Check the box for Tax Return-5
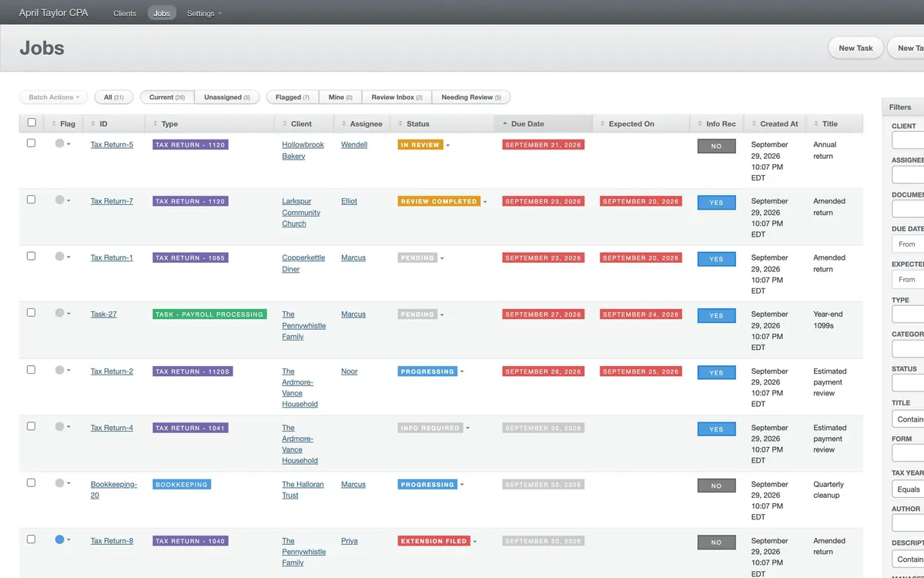 pos(32,143)
